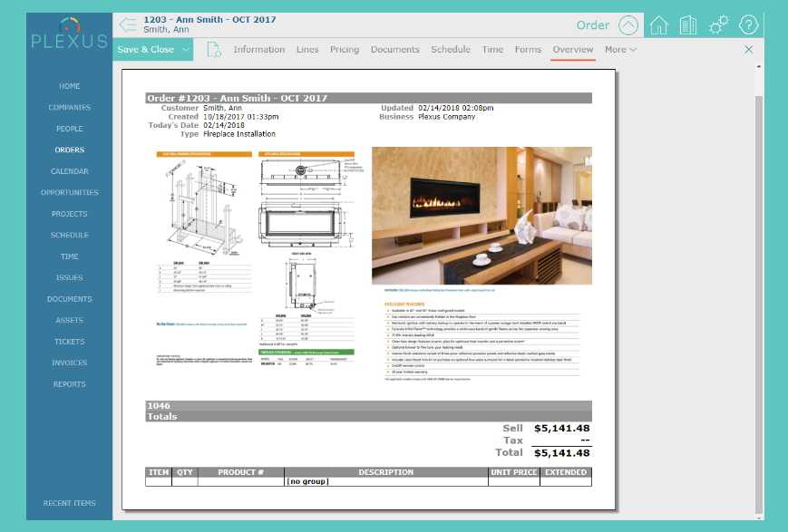Open the help question mark icon
788x532 pixels.
(x=748, y=24)
